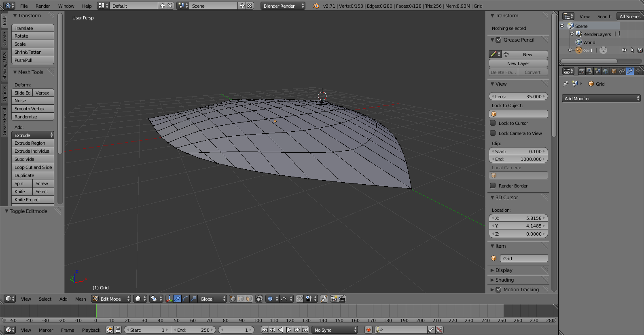644x335 pixels.
Task: Open the Scene properties tab
Action: coord(597,71)
